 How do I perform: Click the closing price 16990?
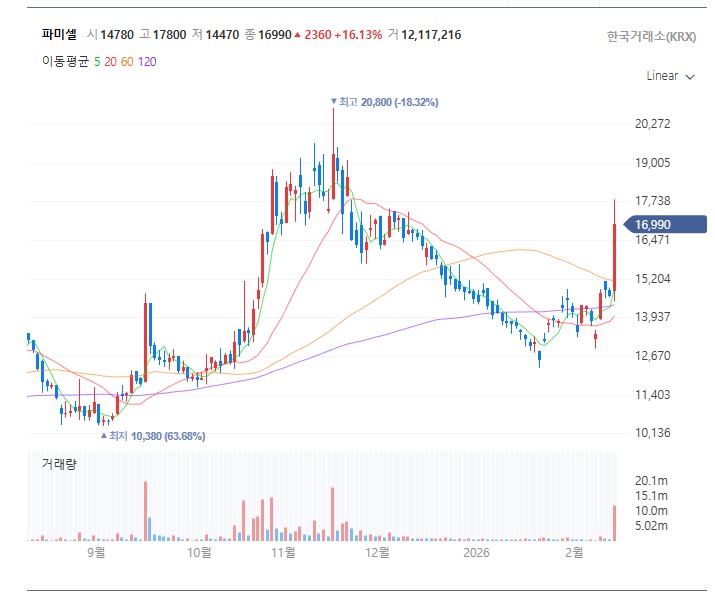coord(275,35)
